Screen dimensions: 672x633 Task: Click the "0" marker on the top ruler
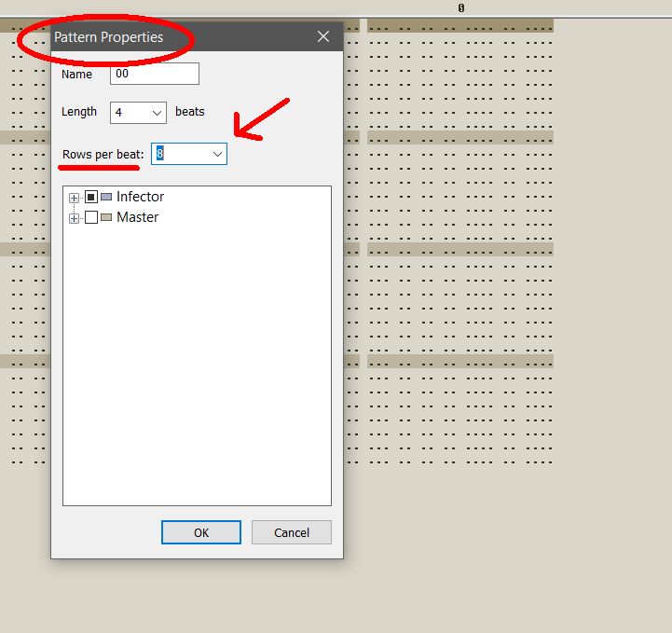[460, 7]
